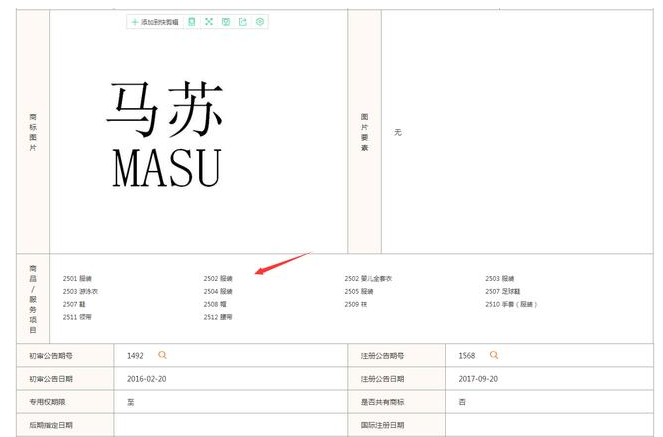Click the date 2016-02-20

(x=146, y=379)
